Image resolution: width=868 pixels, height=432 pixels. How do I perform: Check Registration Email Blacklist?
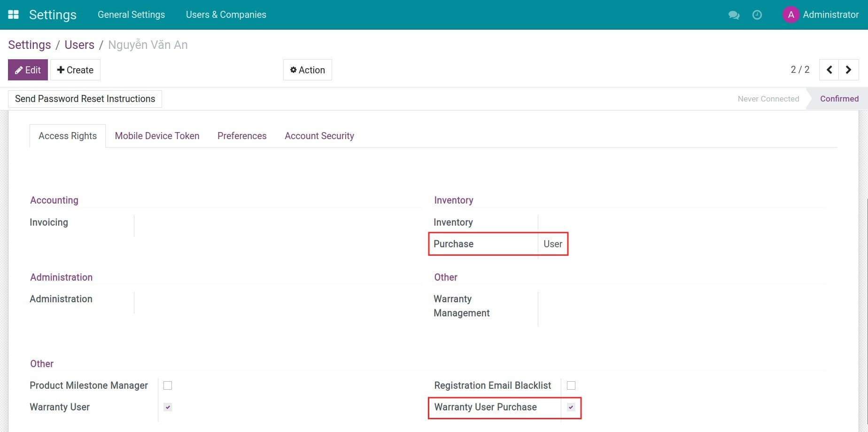pyautogui.click(x=572, y=385)
